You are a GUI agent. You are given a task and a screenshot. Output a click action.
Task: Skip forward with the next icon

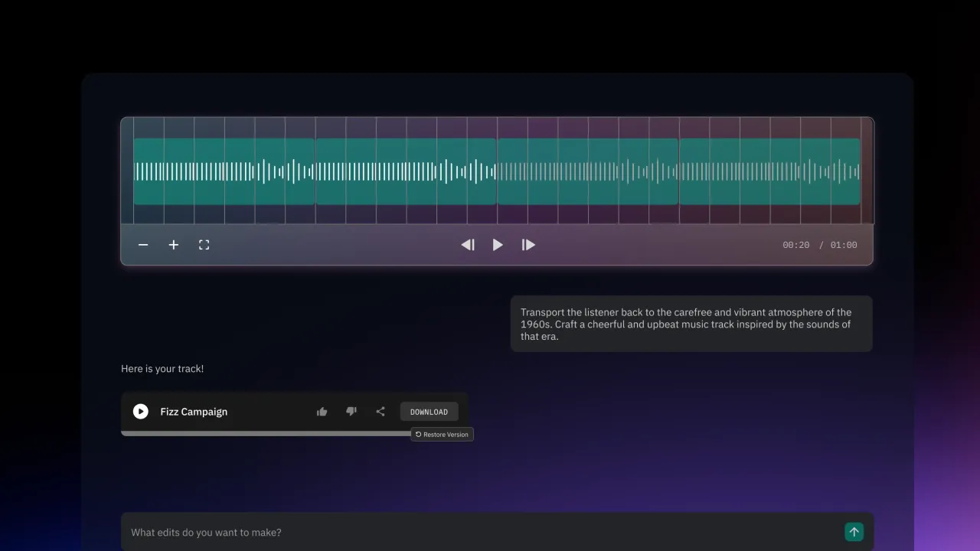click(528, 245)
